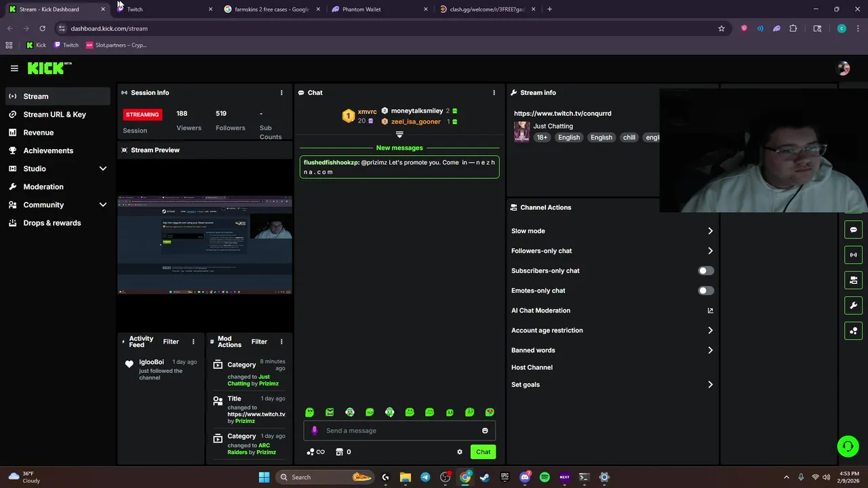The height and width of the screenshot is (488, 868).
Task: Open the wrench icon in right sidebar
Action: [853, 305]
